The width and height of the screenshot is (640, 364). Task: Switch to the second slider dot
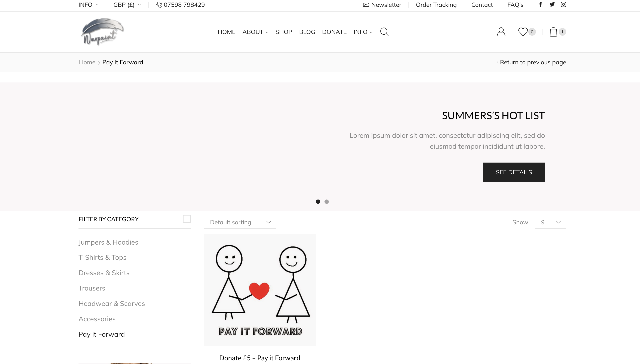[x=326, y=201]
